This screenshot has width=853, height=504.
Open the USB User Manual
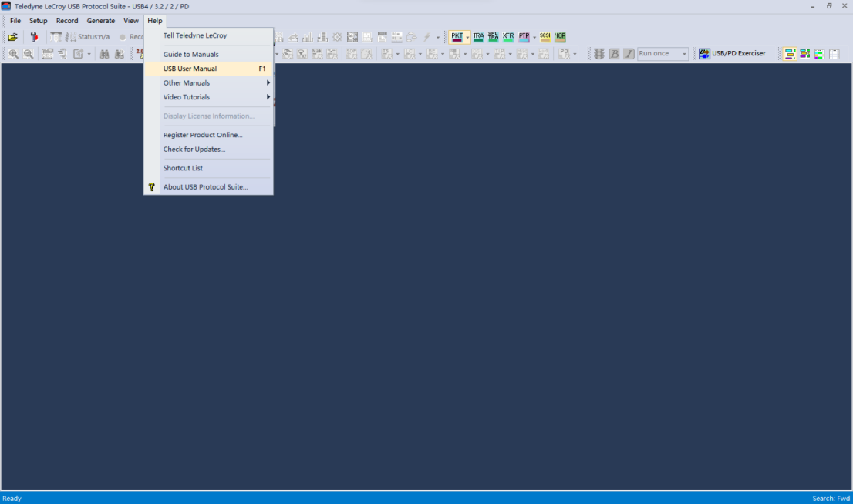[208, 69]
